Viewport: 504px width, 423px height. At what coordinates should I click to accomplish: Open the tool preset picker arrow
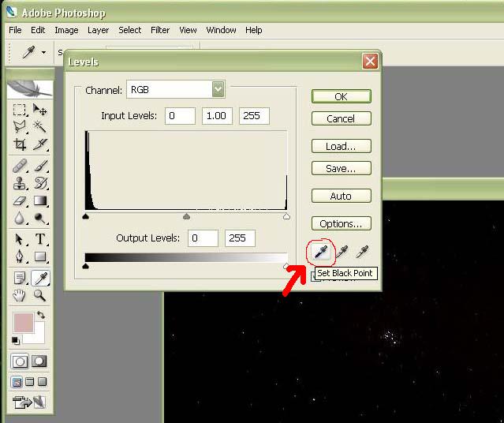click(43, 52)
